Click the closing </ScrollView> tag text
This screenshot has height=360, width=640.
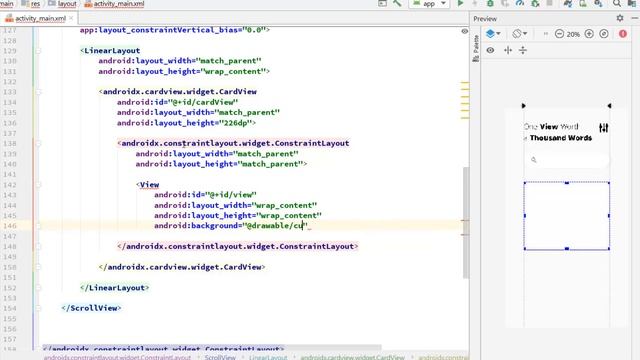pyautogui.click(x=91, y=308)
